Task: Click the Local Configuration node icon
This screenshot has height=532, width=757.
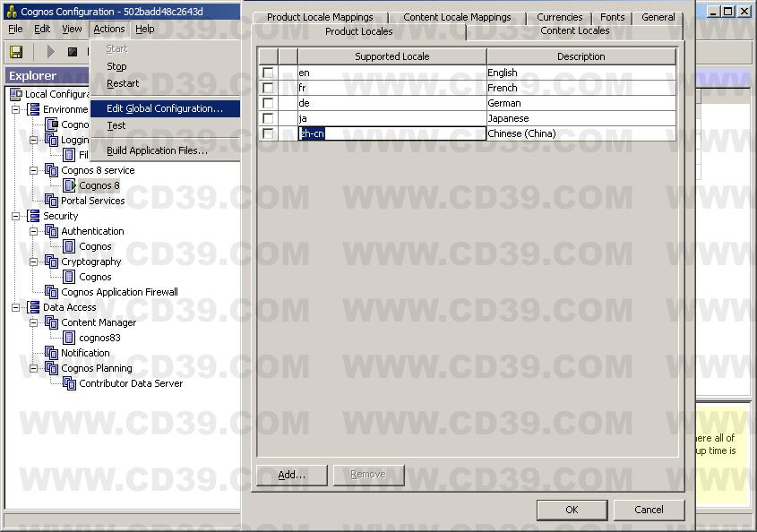Action: point(16,94)
